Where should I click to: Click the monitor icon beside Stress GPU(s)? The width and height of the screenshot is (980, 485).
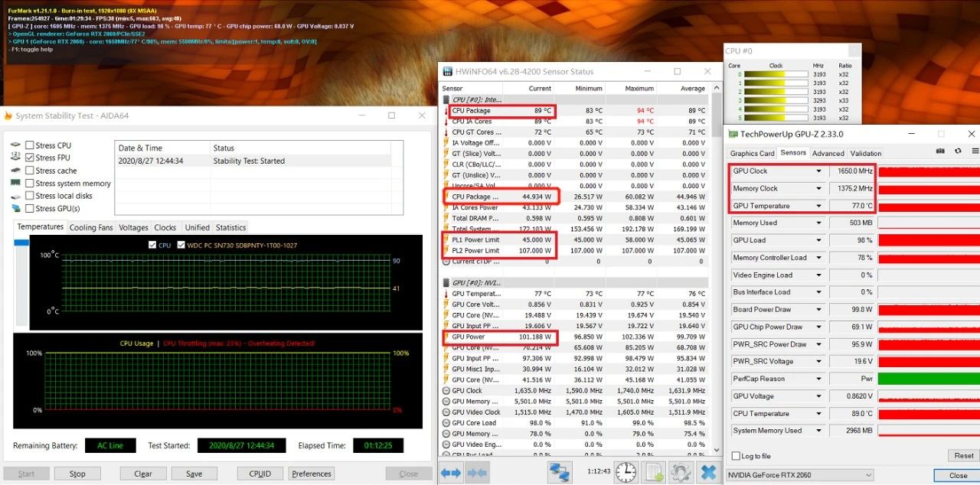point(15,208)
